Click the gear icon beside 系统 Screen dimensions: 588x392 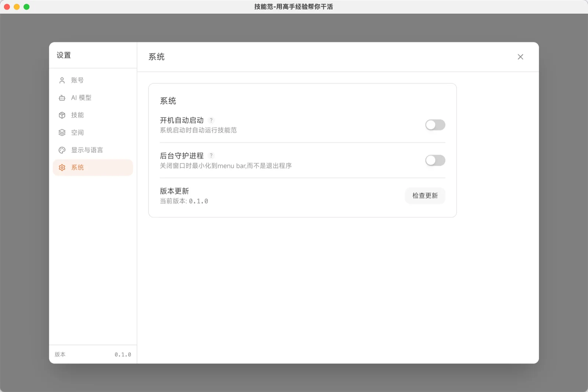pos(62,168)
